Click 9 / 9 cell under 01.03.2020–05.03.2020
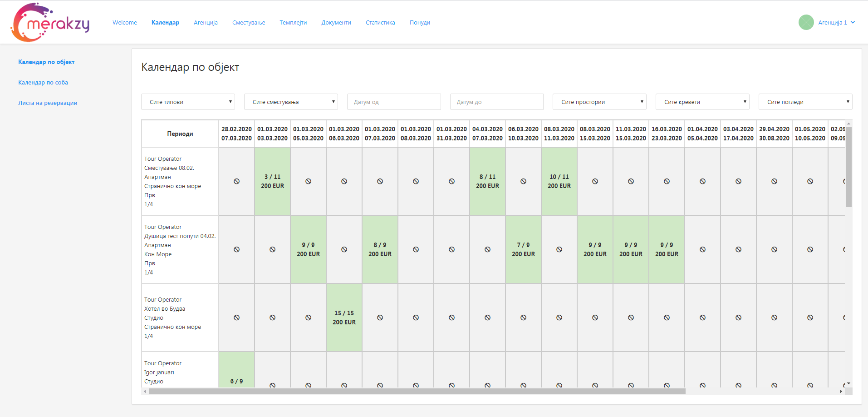Image resolution: width=868 pixels, height=417 pixels. click(308, 249)
